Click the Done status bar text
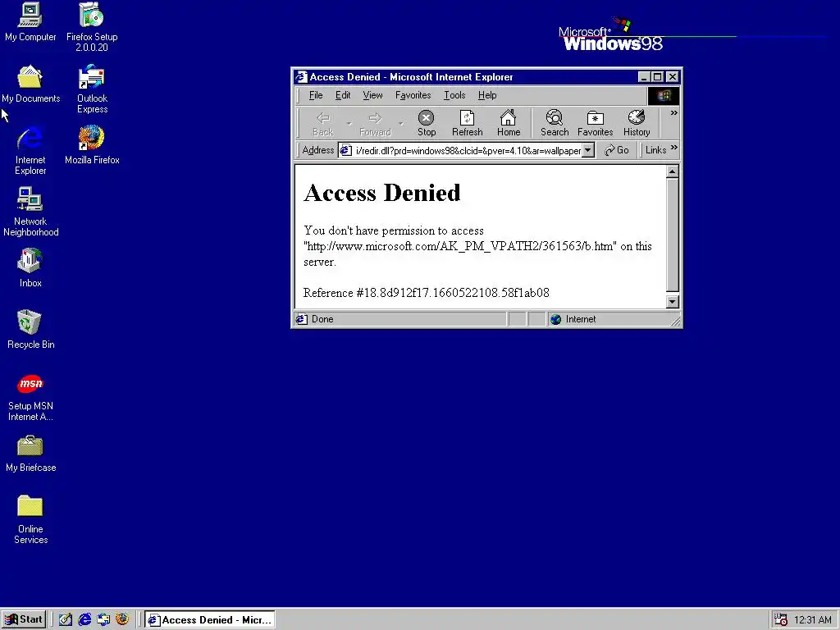Image resolution: width=840 pixels, height=630 pixels. coord(322,319)
